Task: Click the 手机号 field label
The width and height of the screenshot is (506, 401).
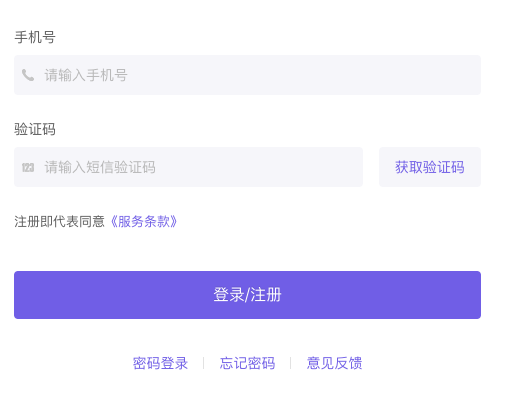Action: click(x=35, y=37)
